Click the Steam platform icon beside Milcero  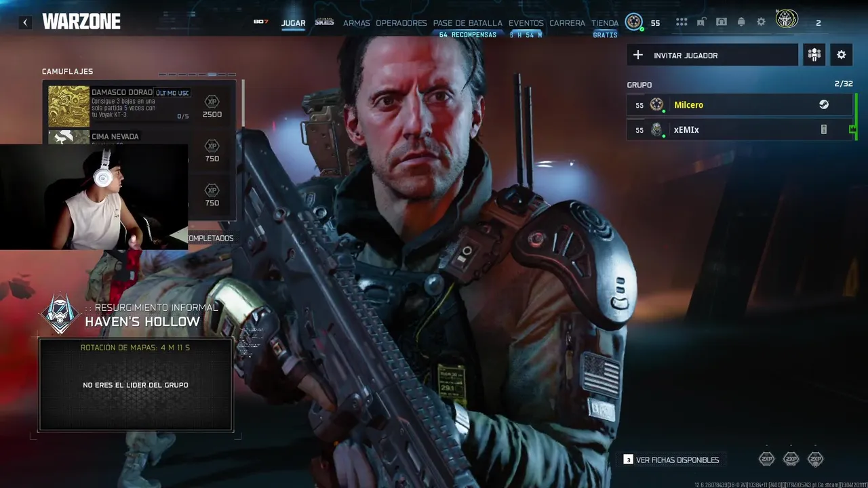point(823,105)
